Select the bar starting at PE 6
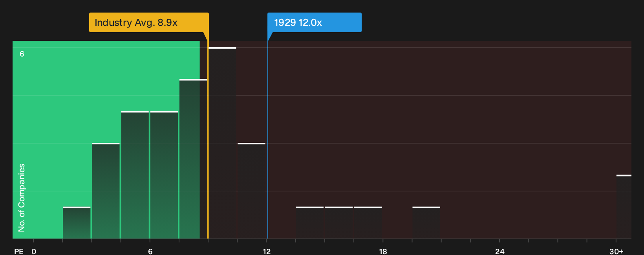The image size is (644, 255). coord(164,175)
